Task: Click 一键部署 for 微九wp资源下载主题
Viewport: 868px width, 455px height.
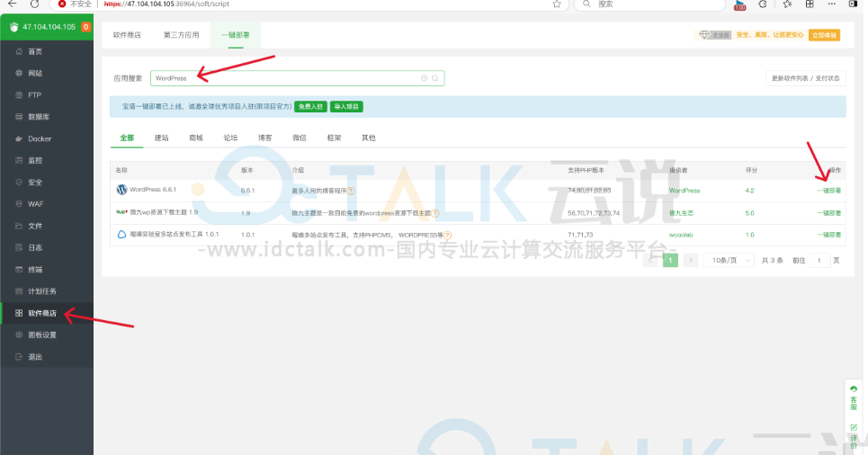Action: 828,212
